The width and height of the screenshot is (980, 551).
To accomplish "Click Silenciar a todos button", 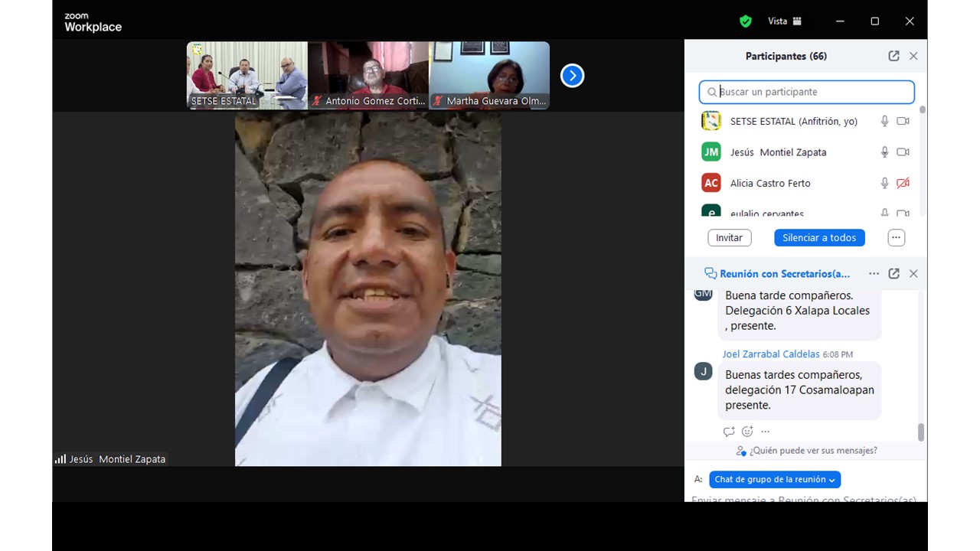I will tap(819, 238).
